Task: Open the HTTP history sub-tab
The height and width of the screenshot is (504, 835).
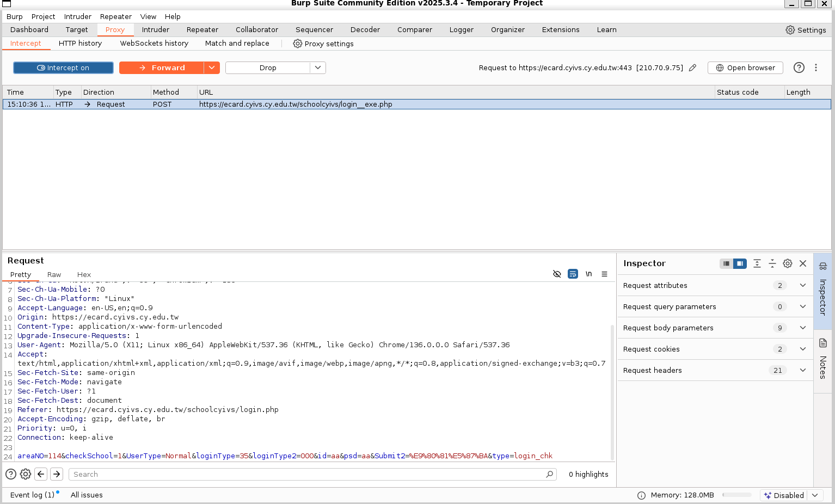Action: click(80, 44)
